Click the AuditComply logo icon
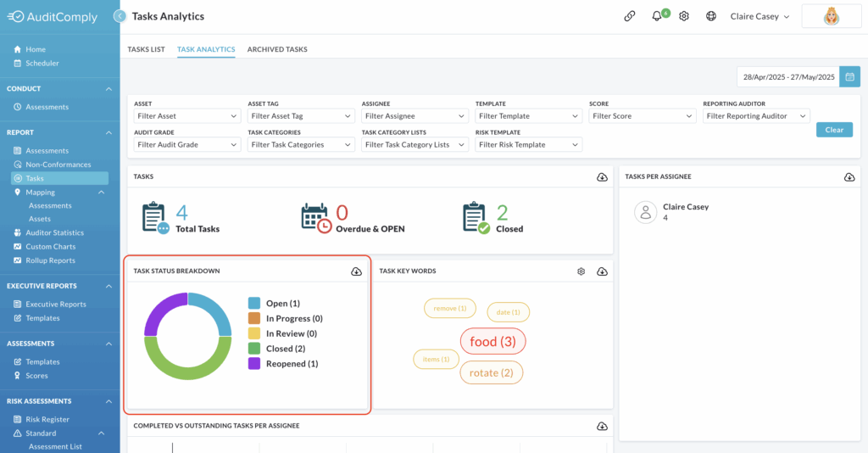 [x=15, y=17]
